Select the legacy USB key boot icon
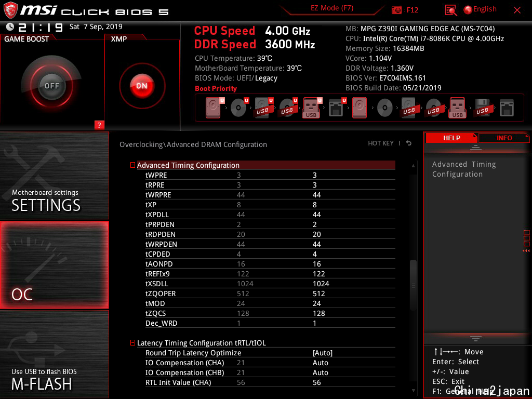532x399 pixels. [x=458, y=108]
